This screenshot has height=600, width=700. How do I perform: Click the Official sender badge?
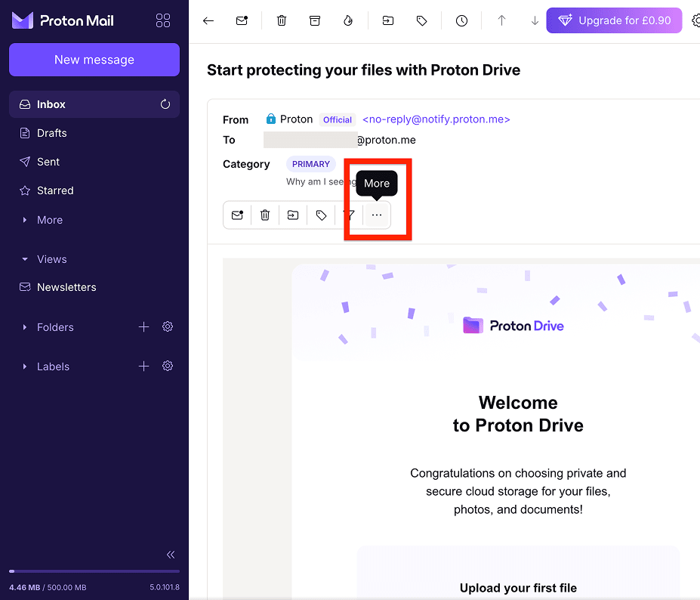[338, 119]
